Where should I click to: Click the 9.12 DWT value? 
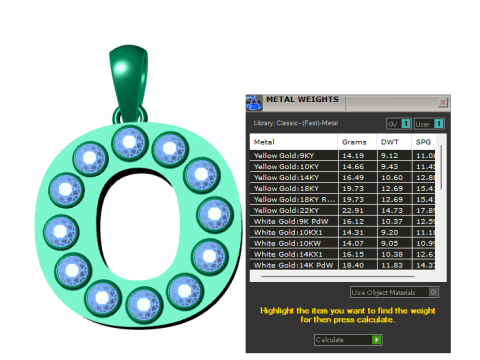[x=389, y=156]
